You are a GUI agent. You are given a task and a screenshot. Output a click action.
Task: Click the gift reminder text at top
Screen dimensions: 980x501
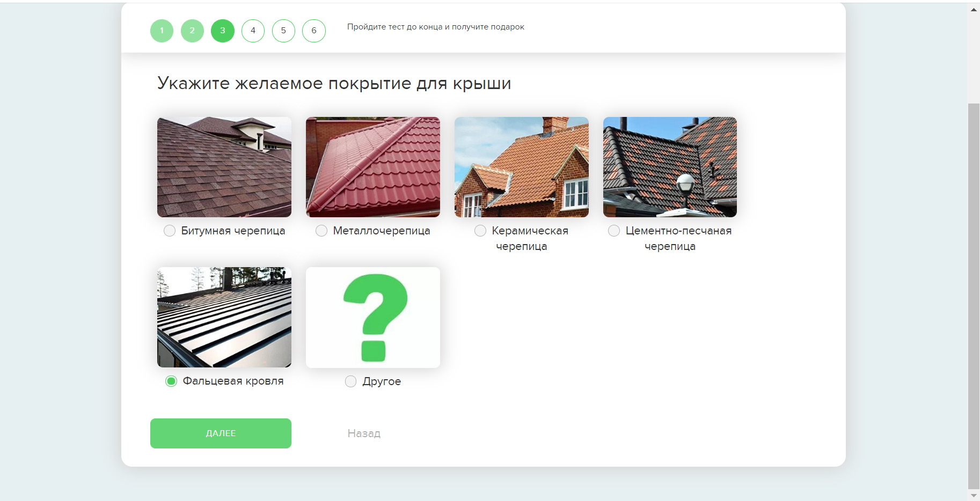point(435,27)
